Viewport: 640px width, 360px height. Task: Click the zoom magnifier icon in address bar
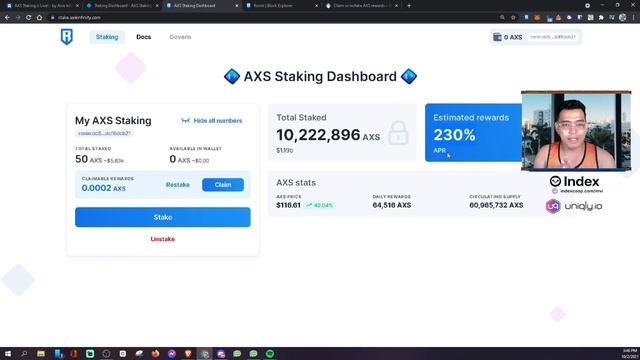[502, 18]
